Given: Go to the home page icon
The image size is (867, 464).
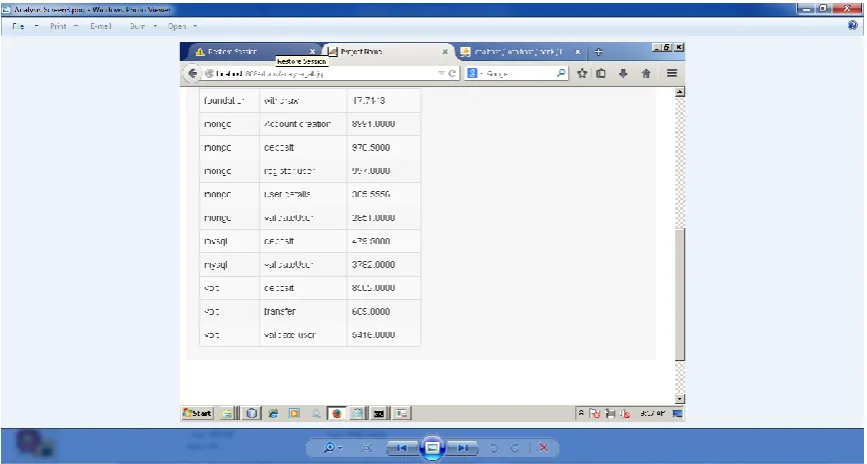Looking at the screenshot, I should [x=646, y=73].
